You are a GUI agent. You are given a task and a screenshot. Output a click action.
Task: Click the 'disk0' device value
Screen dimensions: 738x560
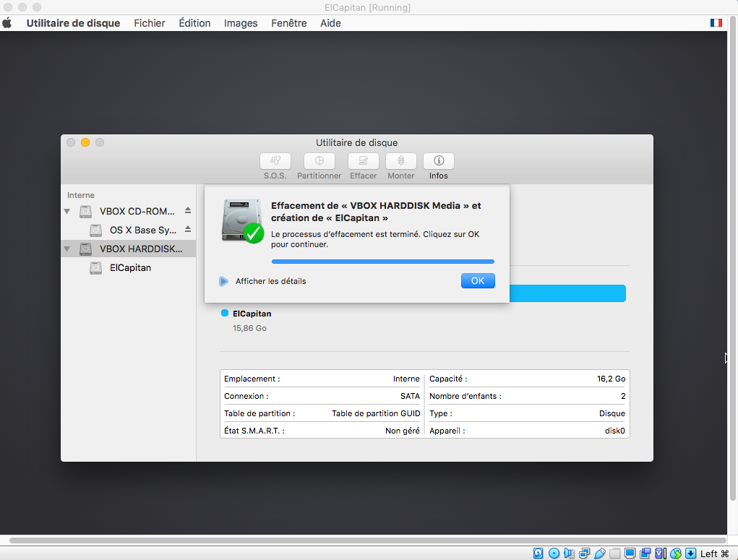614,431
